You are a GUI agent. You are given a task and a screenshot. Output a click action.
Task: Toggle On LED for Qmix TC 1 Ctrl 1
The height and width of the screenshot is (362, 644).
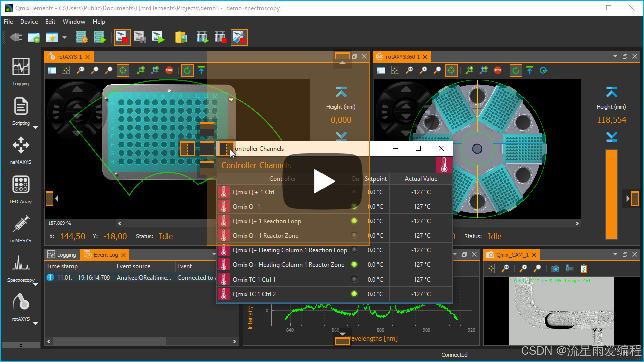tap(354, 279)
